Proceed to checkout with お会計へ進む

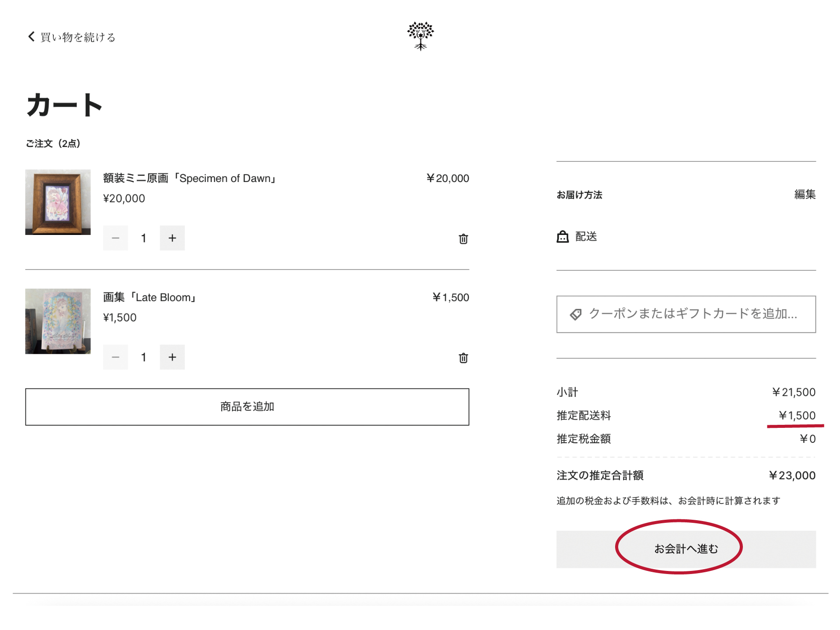coord(686,549)
